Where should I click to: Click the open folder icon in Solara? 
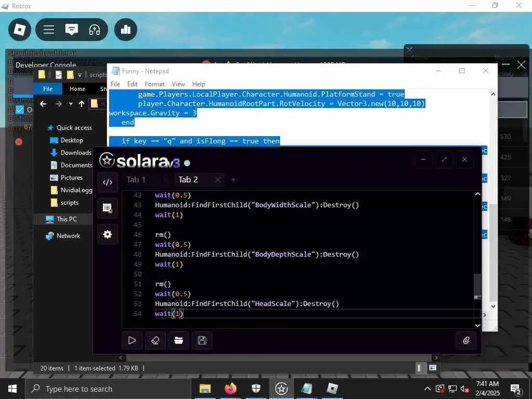(x=179, y=340)
